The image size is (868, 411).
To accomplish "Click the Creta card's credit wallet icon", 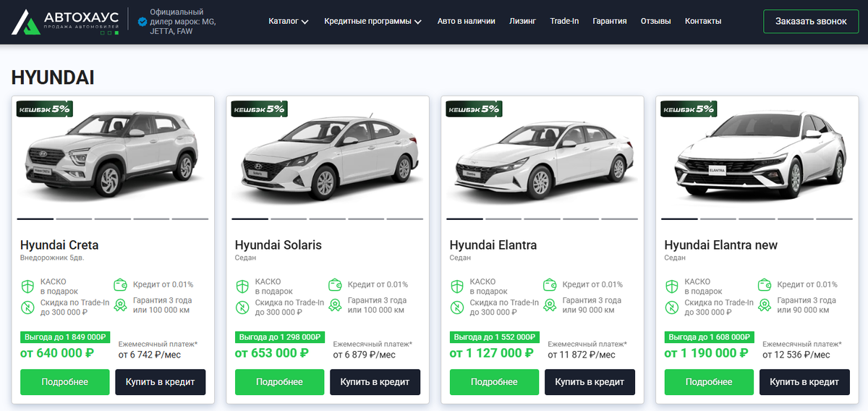I will click(x=120, y=284).
